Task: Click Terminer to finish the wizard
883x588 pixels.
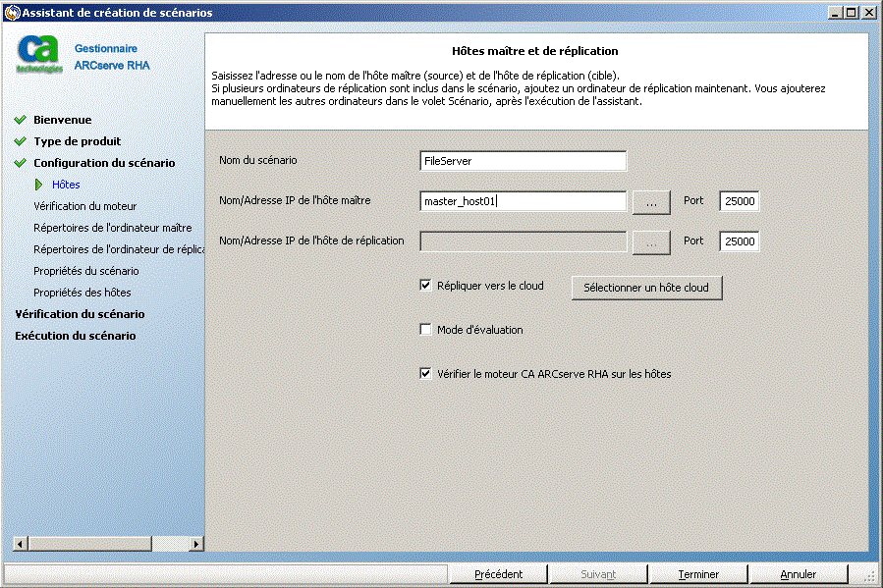Action: click(698, 574)
